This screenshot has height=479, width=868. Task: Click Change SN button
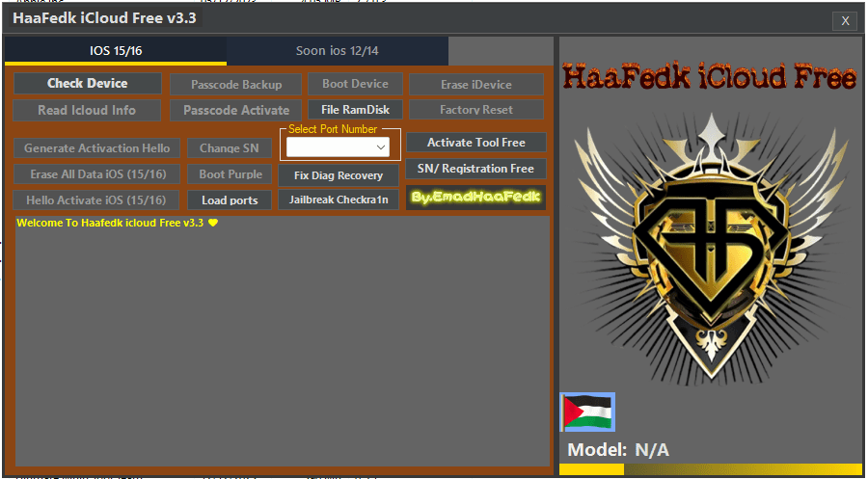click(230, 148)
